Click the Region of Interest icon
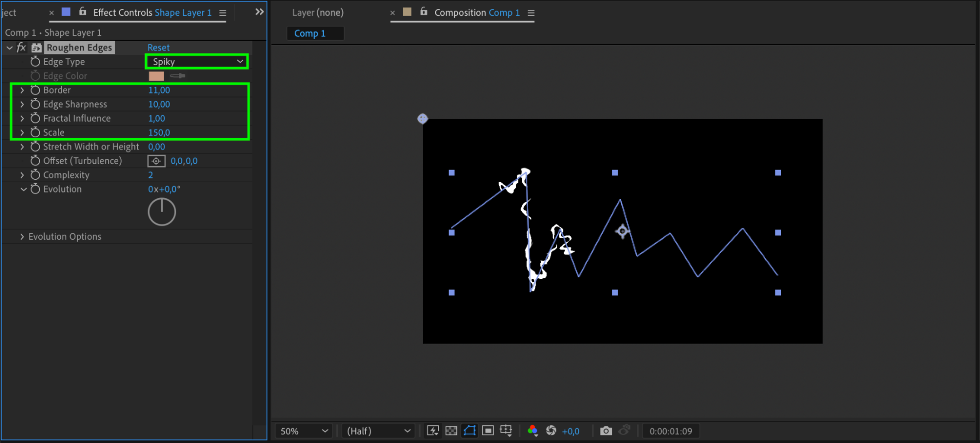The image size is (980, 443). (x=488, y=431)
